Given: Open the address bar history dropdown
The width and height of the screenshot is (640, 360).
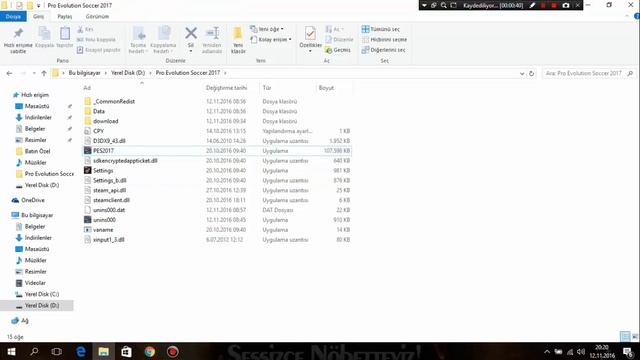Looking at the screenshot, I should click(x=522, y=73).
